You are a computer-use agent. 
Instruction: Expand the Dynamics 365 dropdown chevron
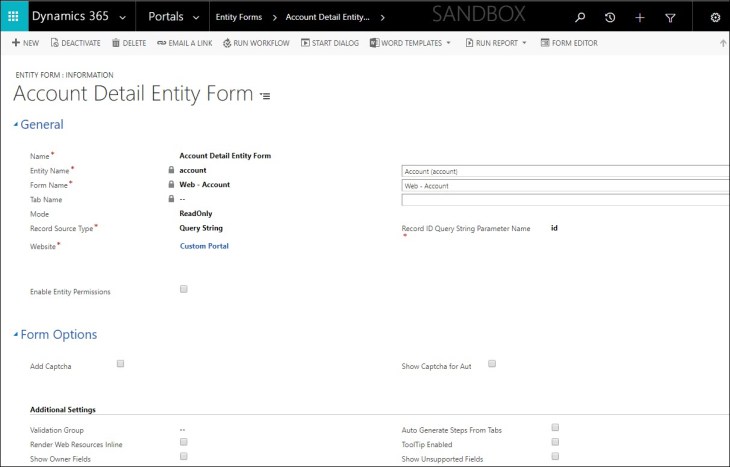click(122, 17)
